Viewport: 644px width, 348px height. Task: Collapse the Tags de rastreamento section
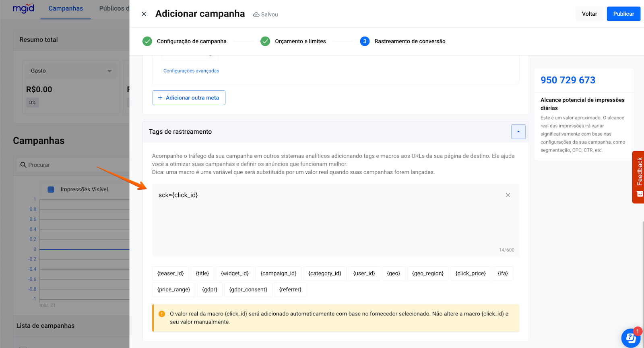[x=518, y=132]
